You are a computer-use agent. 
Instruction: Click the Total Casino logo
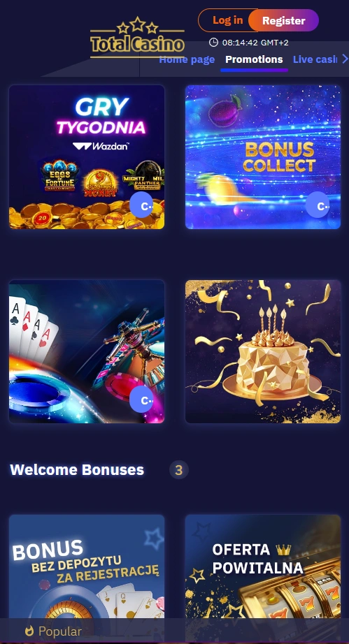click(137, 37)
